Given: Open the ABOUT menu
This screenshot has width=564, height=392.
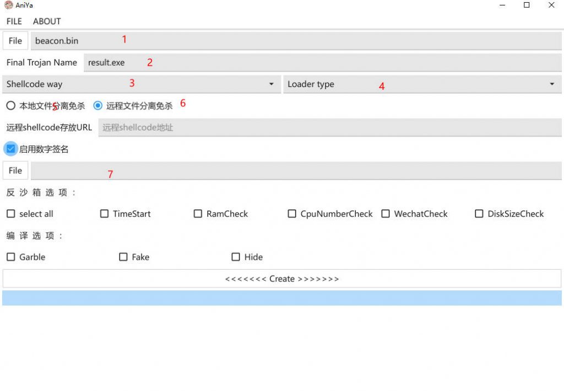Looking at the screenshot, I should click(x=47, y=21).
